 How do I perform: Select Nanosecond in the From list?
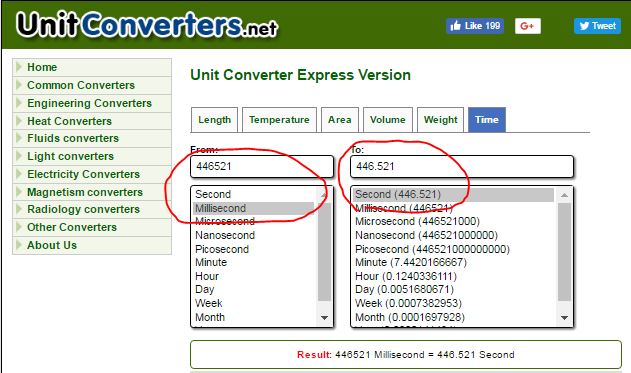[254, 235]
